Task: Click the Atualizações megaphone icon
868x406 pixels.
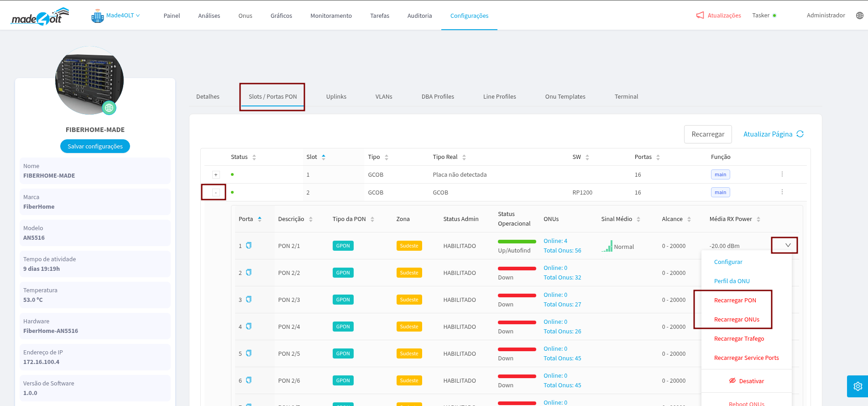Action: pos(700,16)
